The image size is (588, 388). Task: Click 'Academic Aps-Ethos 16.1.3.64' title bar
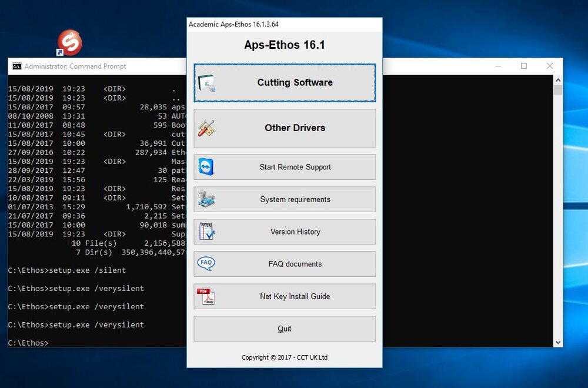(285, 24)
